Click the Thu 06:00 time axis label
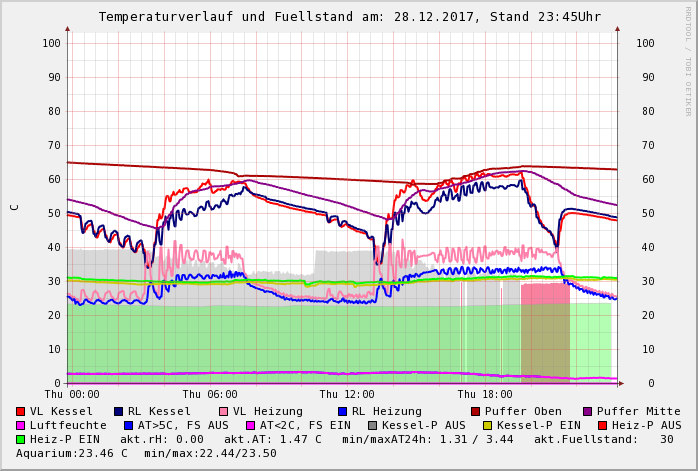Image resolution: width=698 pixels, height=471 pixels. pos(210,394)
